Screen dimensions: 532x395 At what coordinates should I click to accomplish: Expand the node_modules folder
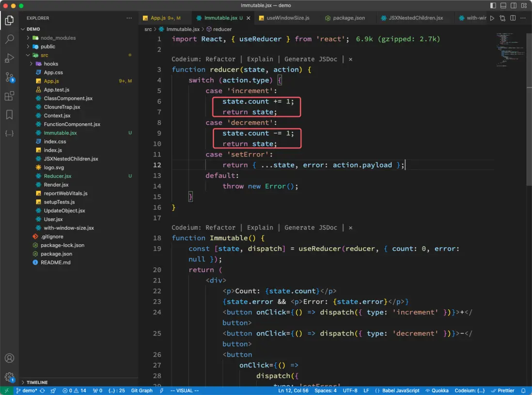pos(58,38)
